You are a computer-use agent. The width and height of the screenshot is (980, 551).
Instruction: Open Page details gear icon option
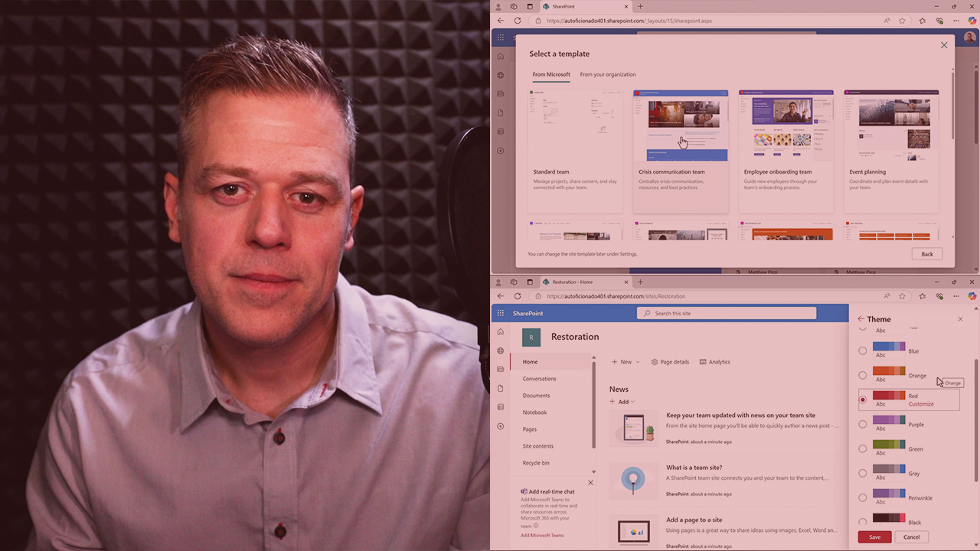(670, 362)
